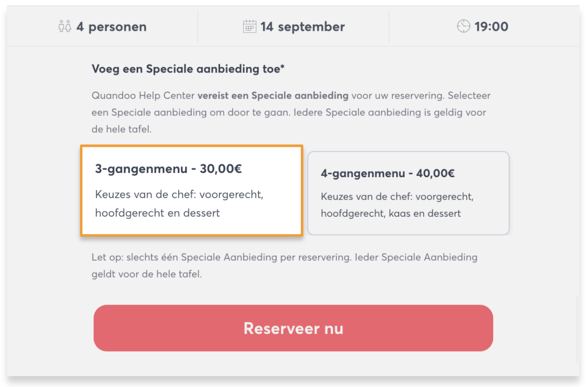Click the Let op note line

pos(284,257)
